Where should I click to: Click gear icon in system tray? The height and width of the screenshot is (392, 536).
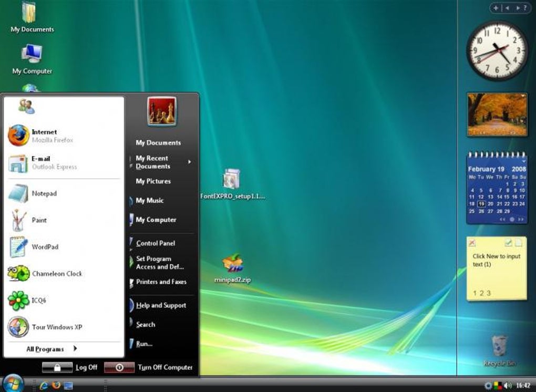coord(488,386)
